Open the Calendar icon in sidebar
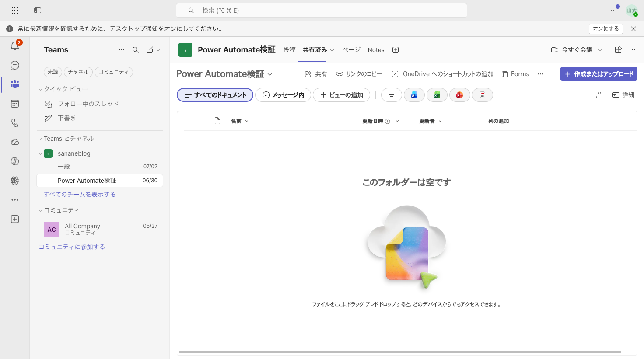 coord(15,104)
